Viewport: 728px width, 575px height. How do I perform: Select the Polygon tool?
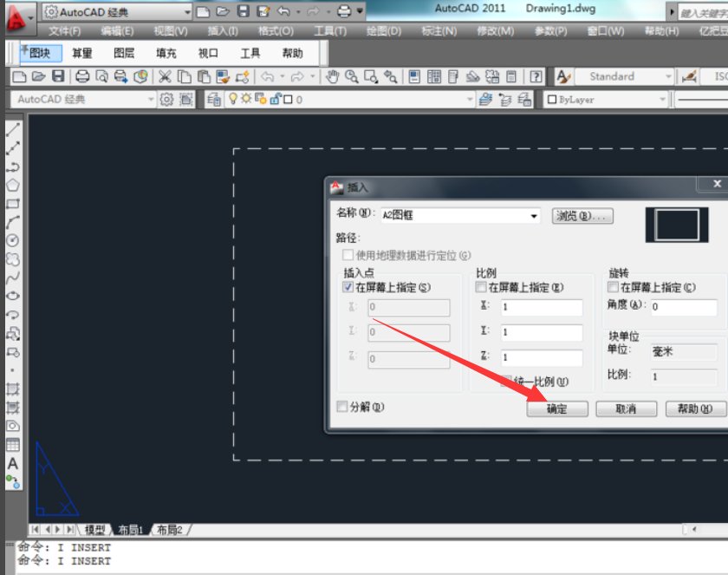(x=10, y=185)
